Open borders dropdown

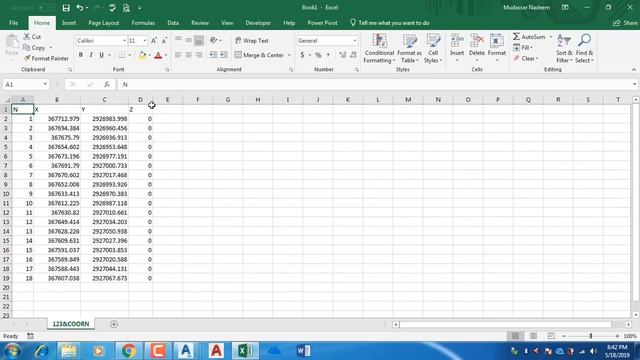click(x=130, y=55)
